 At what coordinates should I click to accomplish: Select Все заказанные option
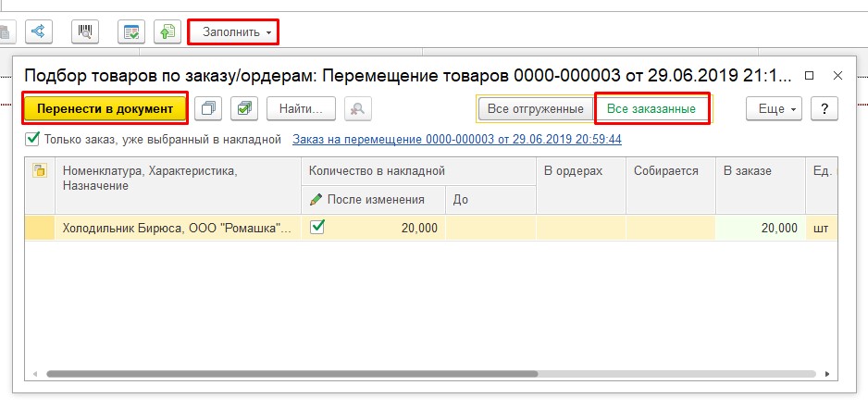pos(651,109)
